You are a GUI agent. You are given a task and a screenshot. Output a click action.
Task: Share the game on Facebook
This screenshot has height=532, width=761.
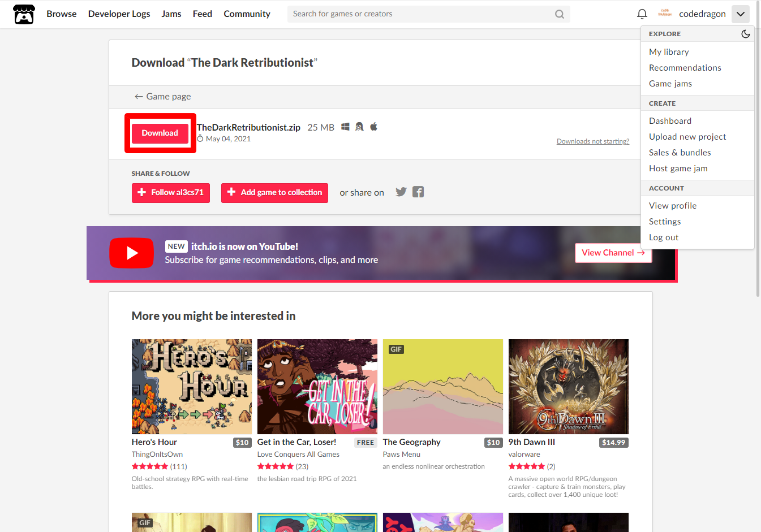pos(418,192)
